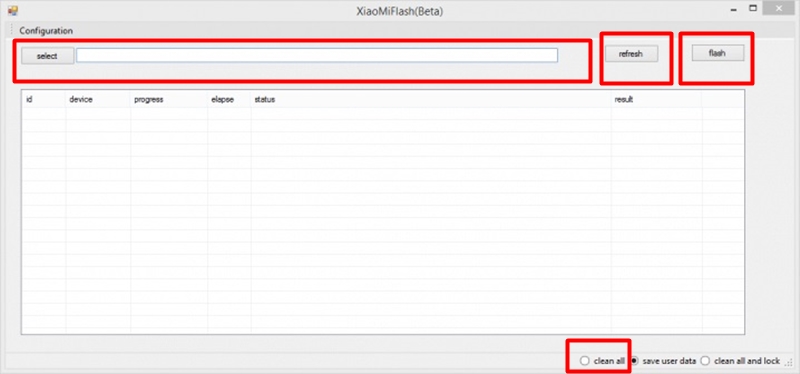Click the XiaoMiFlash app icon in title bar

[x=13, y=10]
